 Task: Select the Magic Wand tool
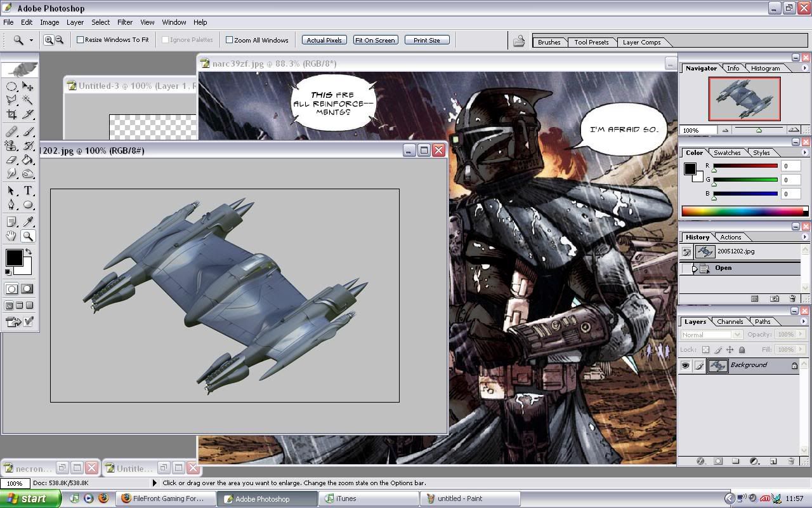pos(28,100)
